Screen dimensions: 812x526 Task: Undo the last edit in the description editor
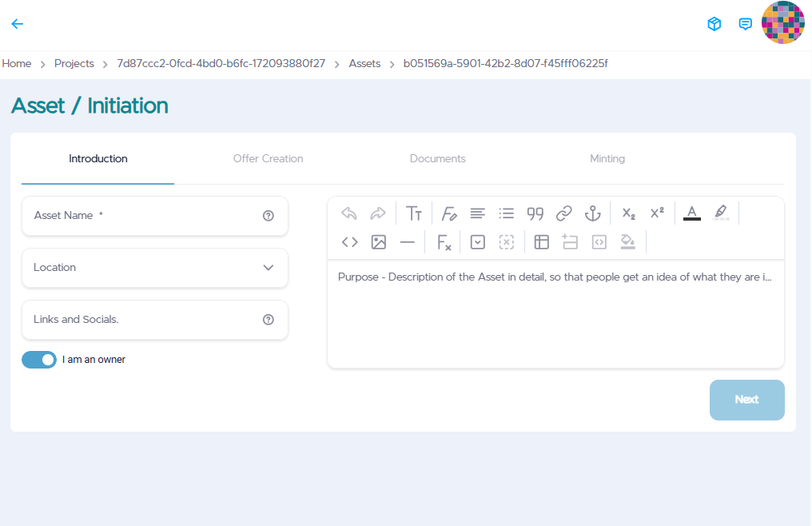pos(348,213)
